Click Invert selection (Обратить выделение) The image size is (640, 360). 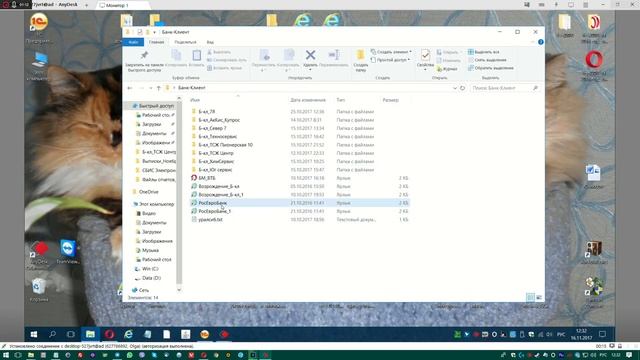point(491,68)
